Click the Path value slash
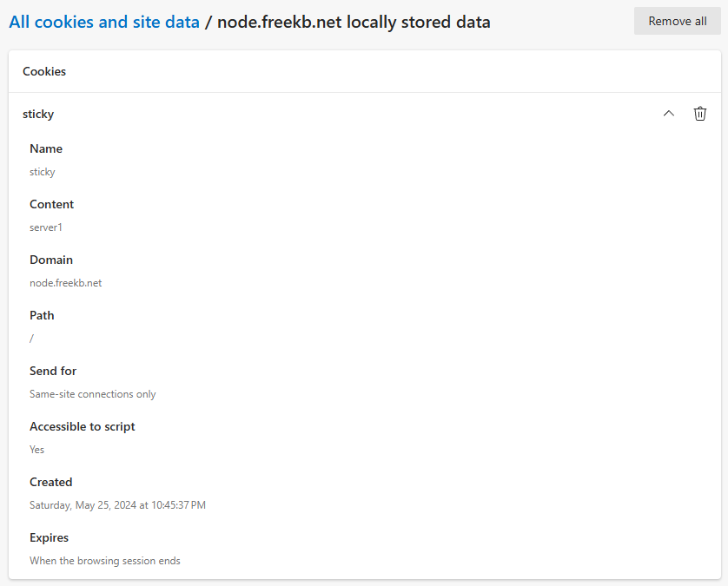 click(31, 339)
